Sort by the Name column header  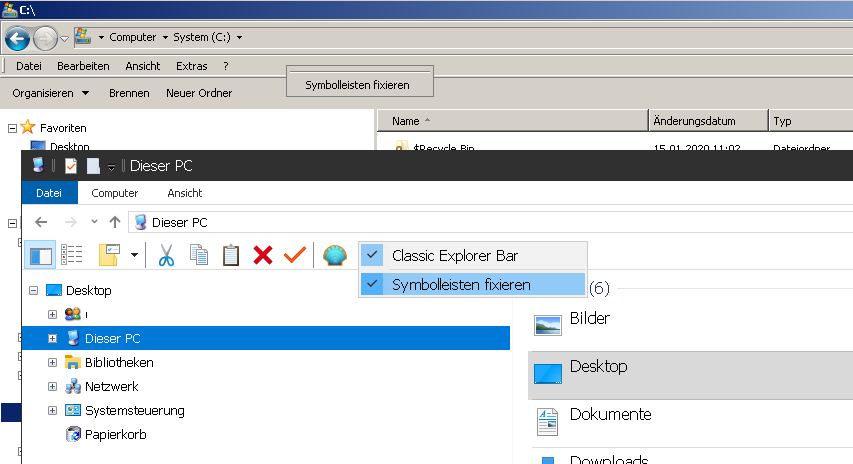click(x=512, y=121)
